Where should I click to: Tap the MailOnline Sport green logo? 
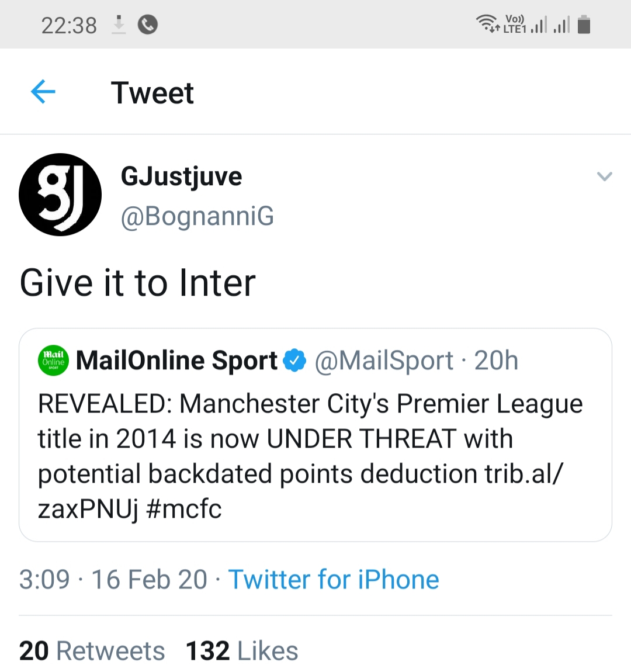53,361
